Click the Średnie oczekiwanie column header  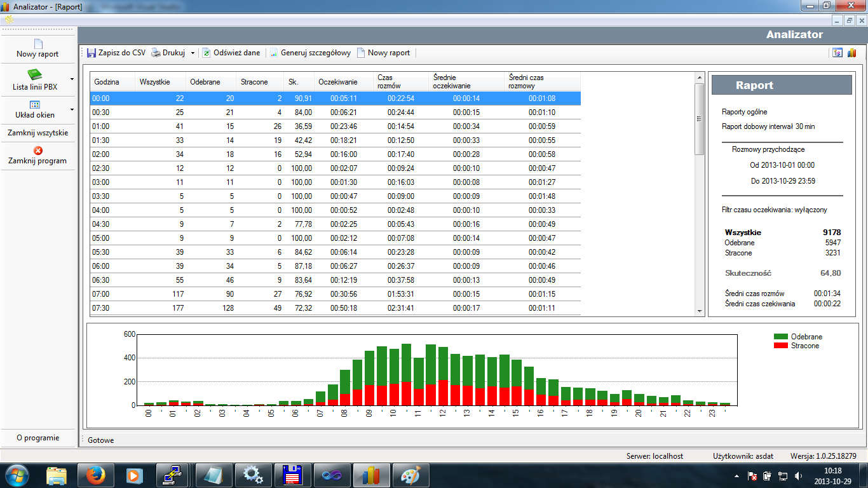click(467, 82)
